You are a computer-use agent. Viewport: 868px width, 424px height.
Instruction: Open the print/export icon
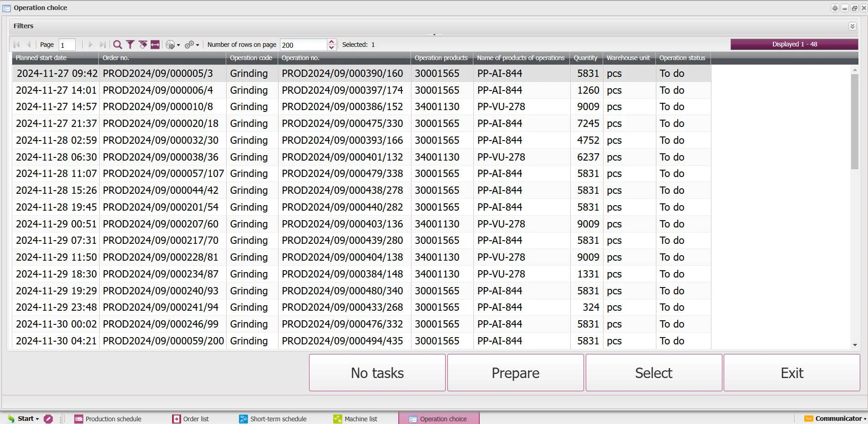point(170,44)
